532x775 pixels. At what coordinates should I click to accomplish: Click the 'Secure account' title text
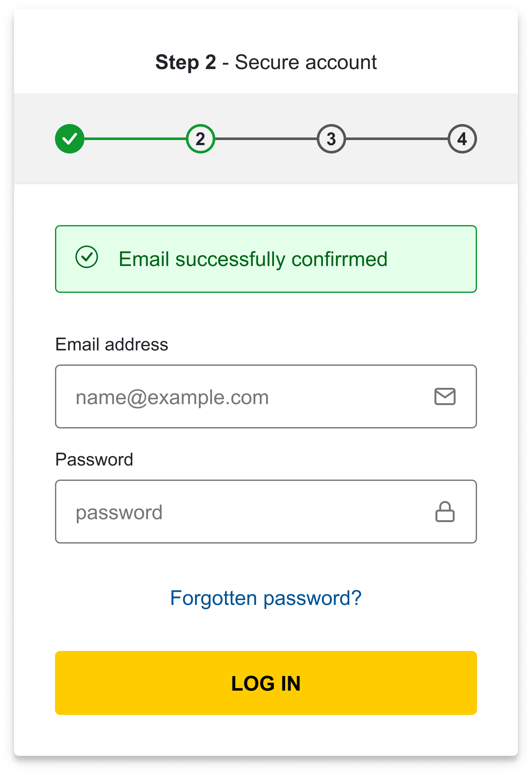pos(306,62)
